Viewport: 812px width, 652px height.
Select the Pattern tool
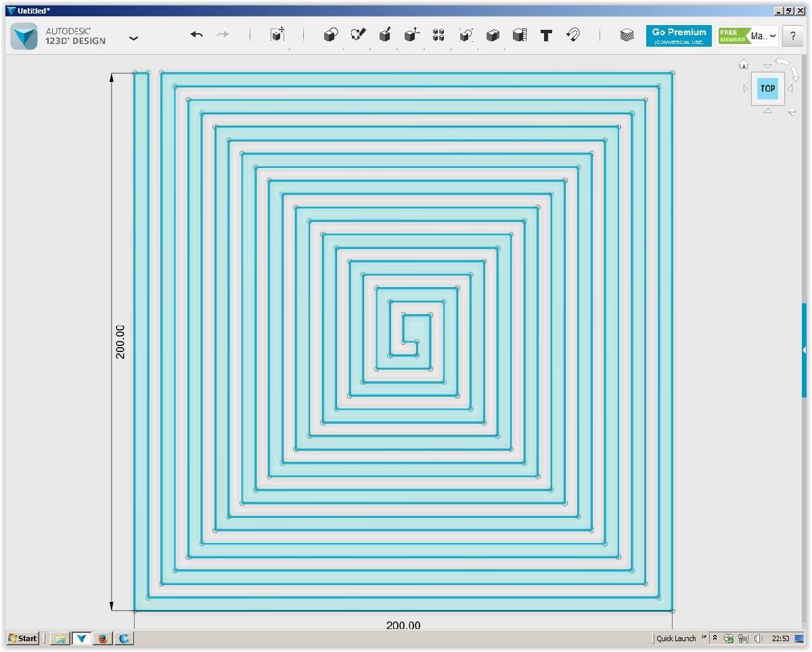(x=438, y=35)
